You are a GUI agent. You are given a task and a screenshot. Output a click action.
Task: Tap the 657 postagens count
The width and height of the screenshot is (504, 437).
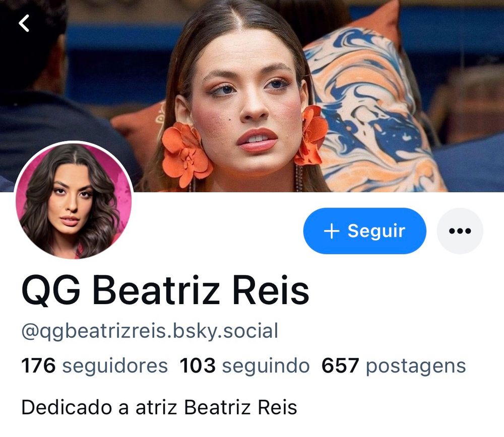click(394, 366)
